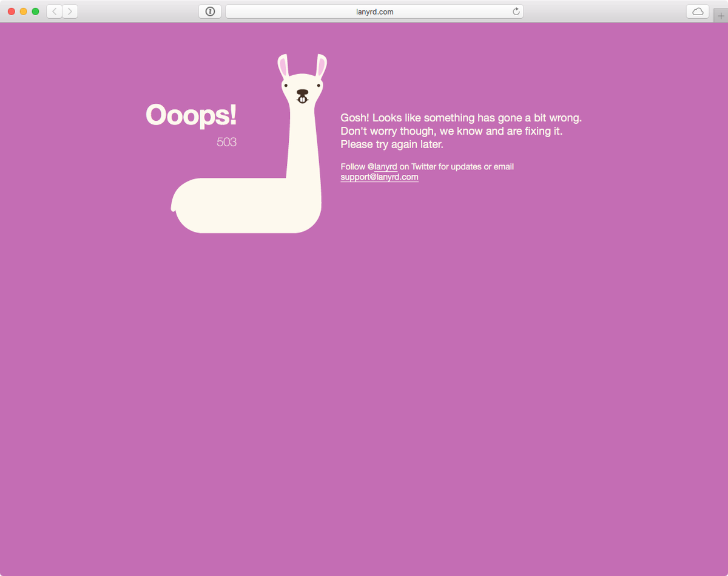The width and height of the screenshot is (728, 576).
Task: Open iCloud Tabs cloud button
Action: tap(698, 12)
